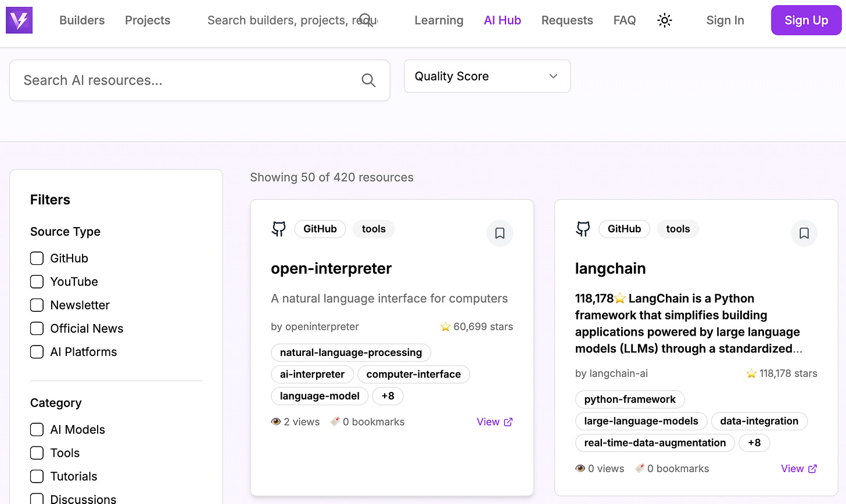Image resolution: width=846 pixels, height=504 pixels.
Task: Click the 'by langchain-ai' author text
Action: tap(611, 373)
